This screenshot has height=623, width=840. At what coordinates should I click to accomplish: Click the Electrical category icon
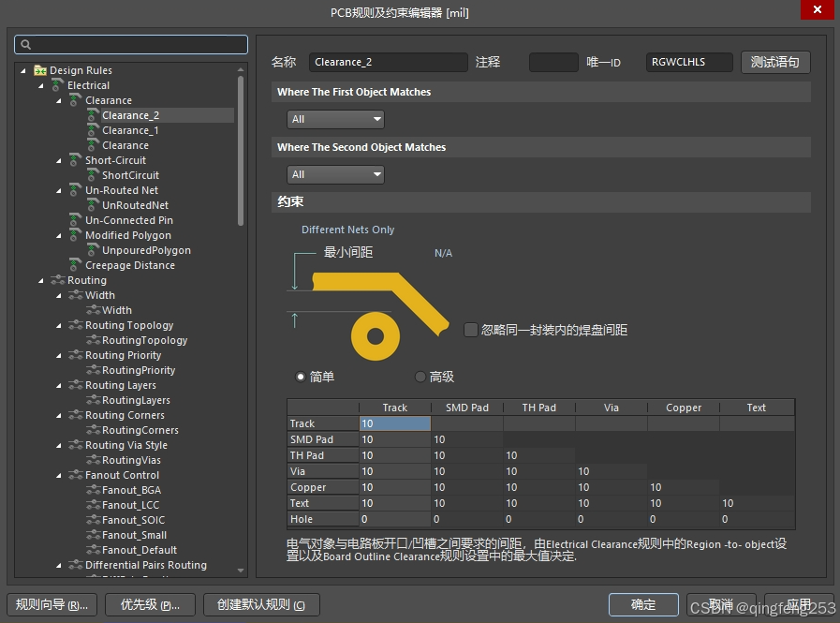click(x=57, y=85)
